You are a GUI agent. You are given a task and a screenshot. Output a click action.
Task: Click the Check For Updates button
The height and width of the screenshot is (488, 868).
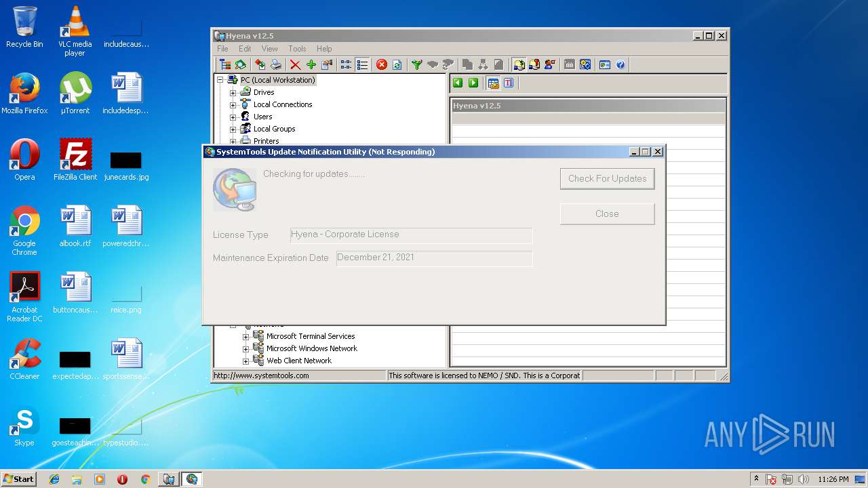607,178
